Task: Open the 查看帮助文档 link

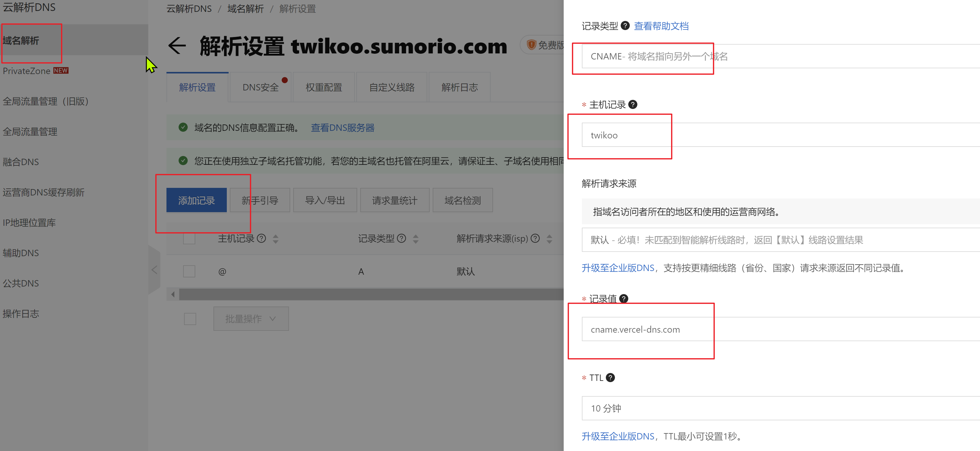Action: tap(661, 26)
